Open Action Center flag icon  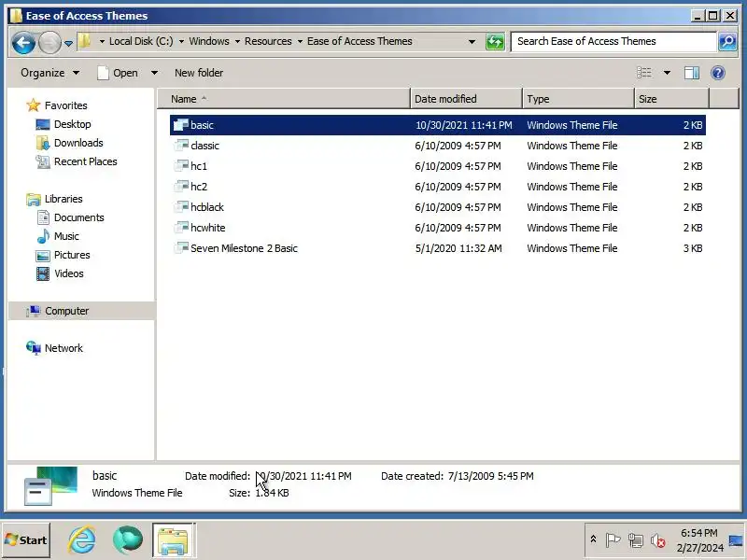click(x=613, y=539)
